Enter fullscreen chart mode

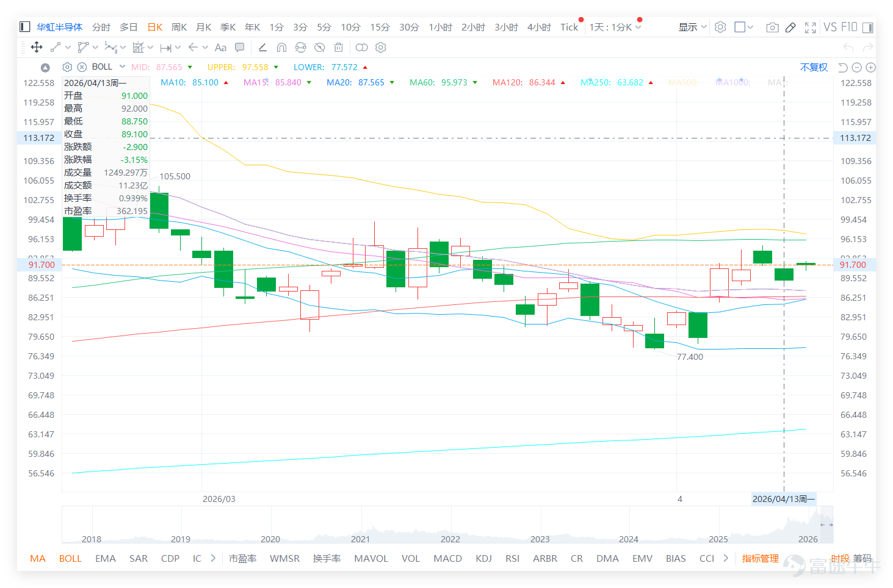pos(810,27)
